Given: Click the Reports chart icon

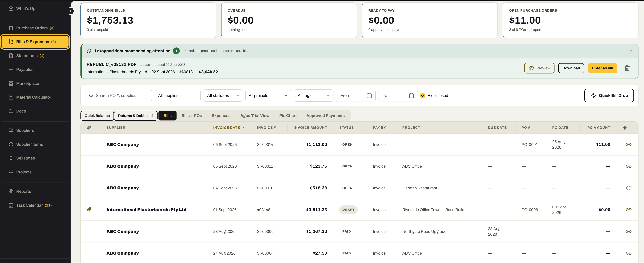Looking at the screenshot, I should (x=11, y=191).
